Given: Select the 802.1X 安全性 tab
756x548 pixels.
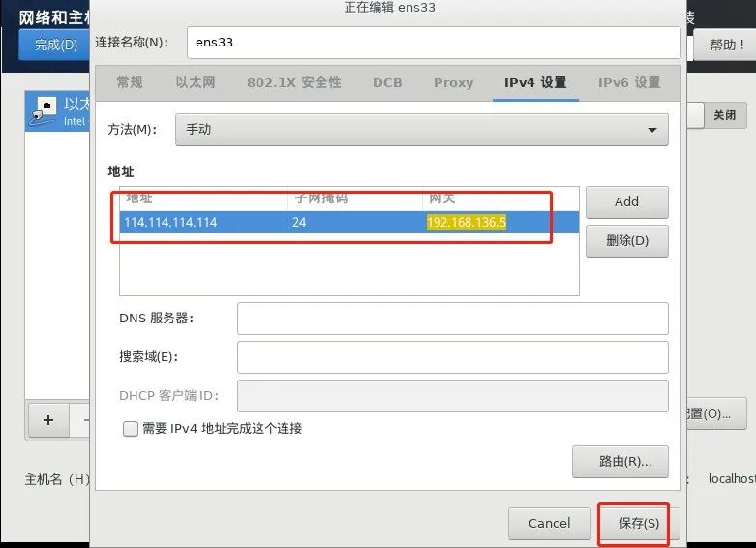Looking at the screenshot, I should 294,82.
